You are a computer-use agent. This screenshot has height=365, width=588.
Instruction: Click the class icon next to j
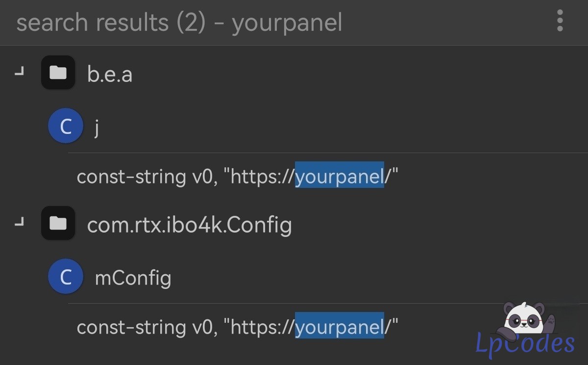pos(65,126)
